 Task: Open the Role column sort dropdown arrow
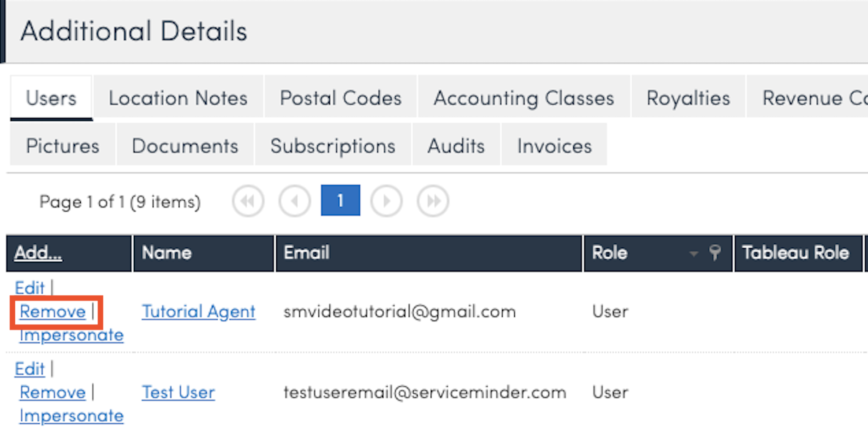(693, 253)
